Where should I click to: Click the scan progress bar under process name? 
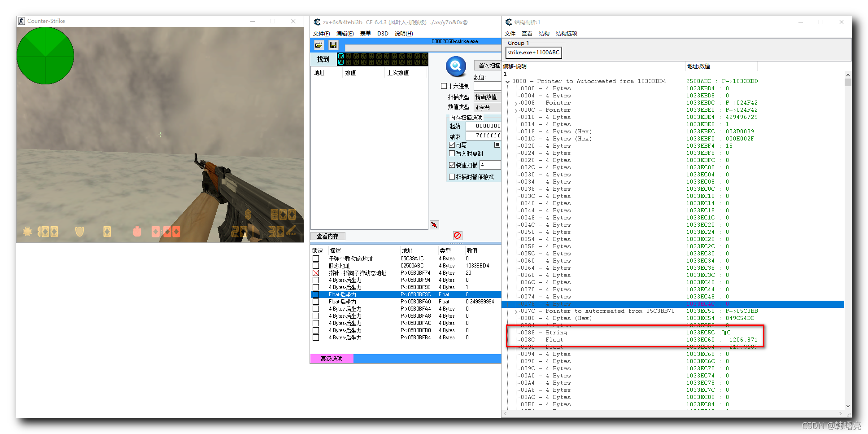[x=423, y=48]
